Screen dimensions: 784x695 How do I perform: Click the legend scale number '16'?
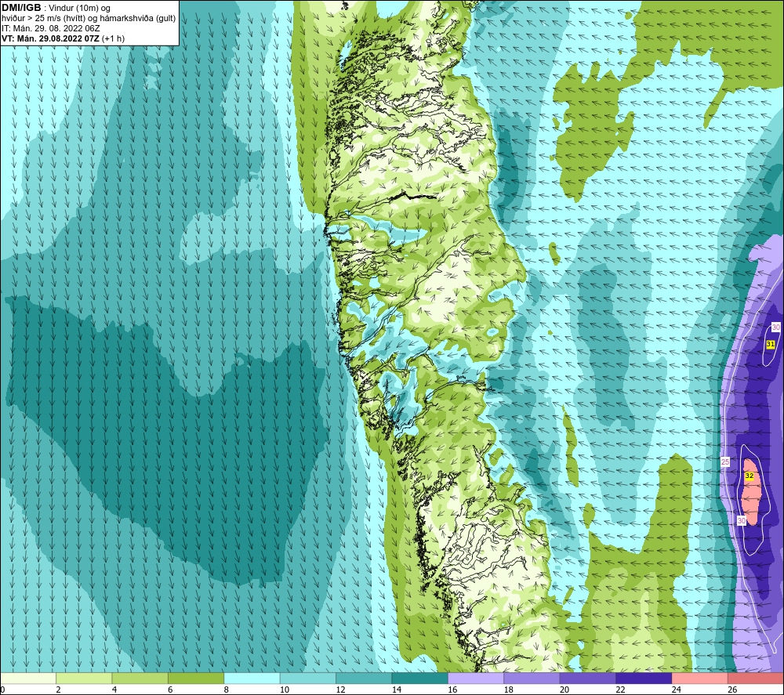point(452,690)
